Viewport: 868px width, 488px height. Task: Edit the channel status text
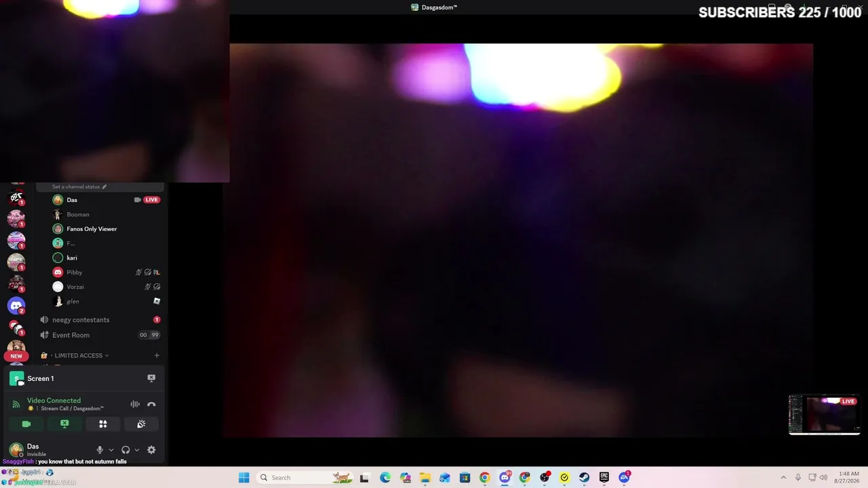point(79,186)
